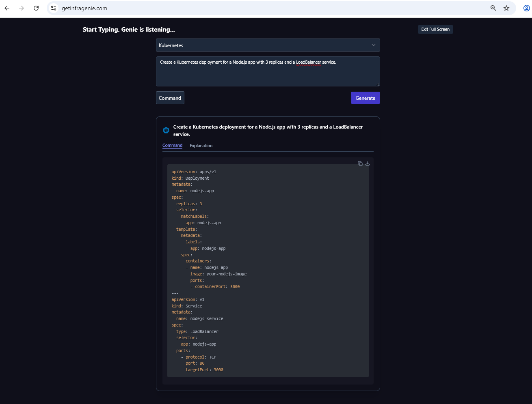Viewport: 532px width, 404px height.
Task: Open the Kubernetes platform dropdown
Action: (268, 45)
